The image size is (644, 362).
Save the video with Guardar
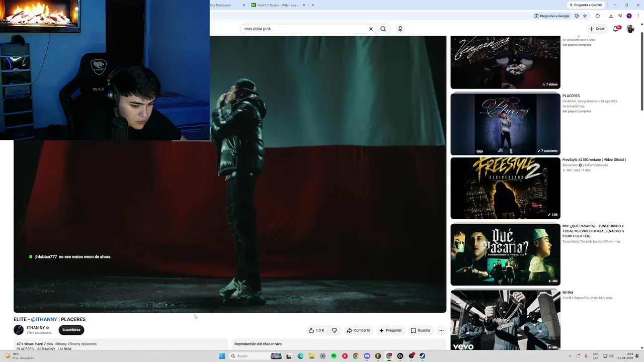tap(421, 330)
